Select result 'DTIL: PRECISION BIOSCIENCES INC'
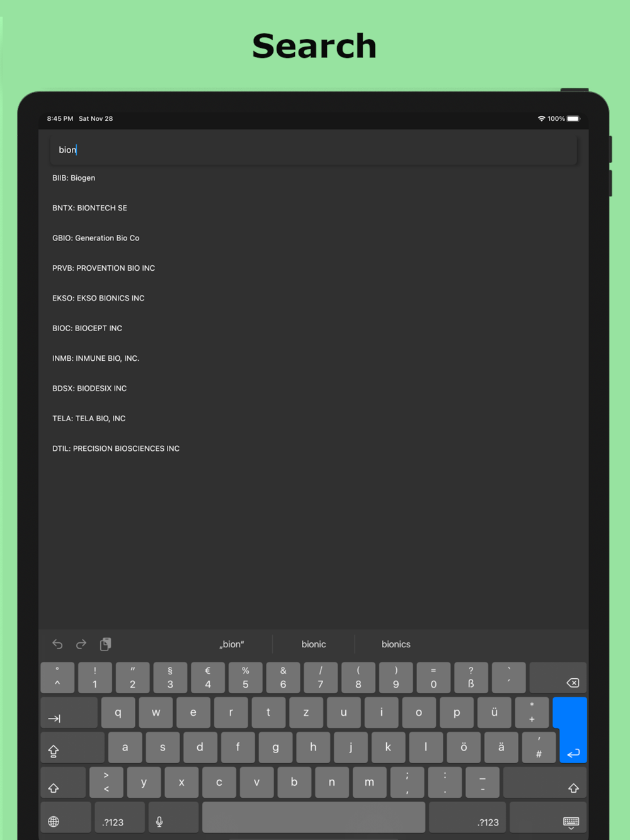Viewport: 630px width, 840px height. click(x=116, y=448)
